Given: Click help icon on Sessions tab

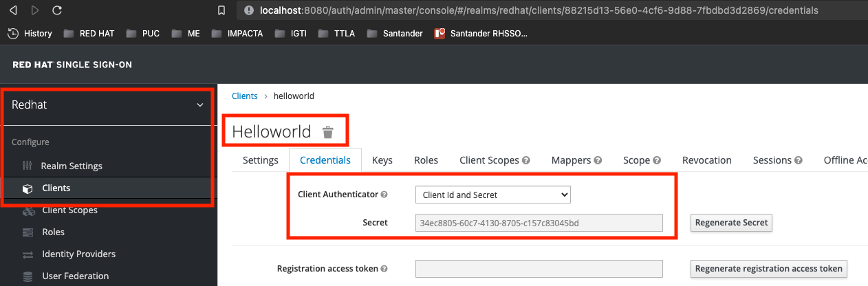Looking at the screenshot, I should pyautogui.click(x=799, y=160).
